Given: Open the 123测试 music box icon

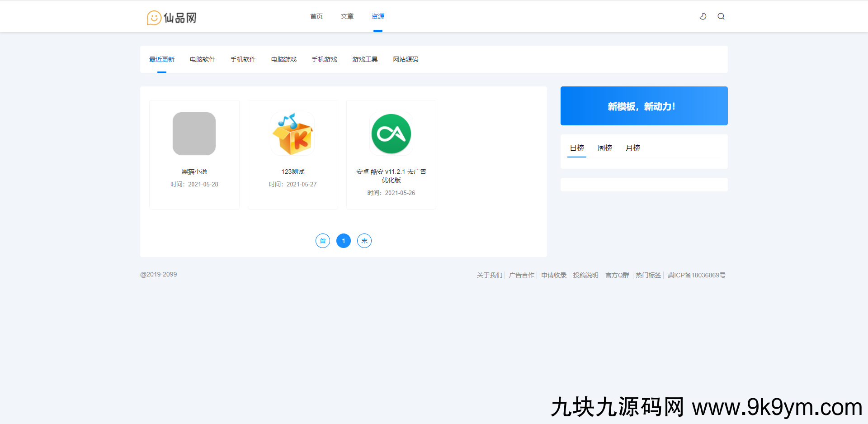Looking at the screenshot, I should tap(292, 133).
